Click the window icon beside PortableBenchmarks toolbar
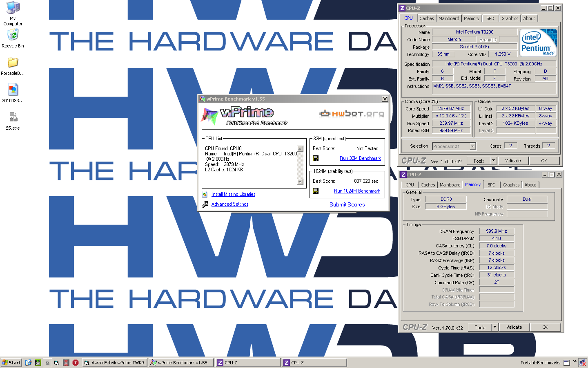Viewport: 588px width, 368px height. (567, 363)
